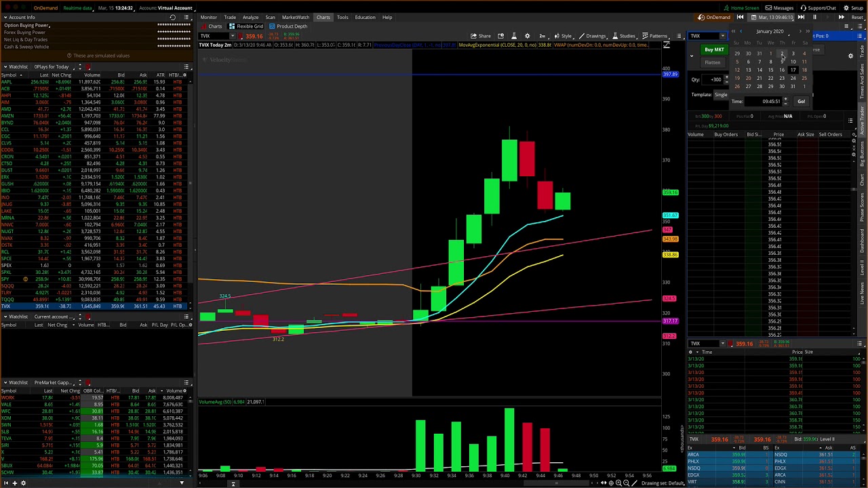This screenshot has width=868, height=488.
Task: Open the Tools tab
Action: pos(342,17)
